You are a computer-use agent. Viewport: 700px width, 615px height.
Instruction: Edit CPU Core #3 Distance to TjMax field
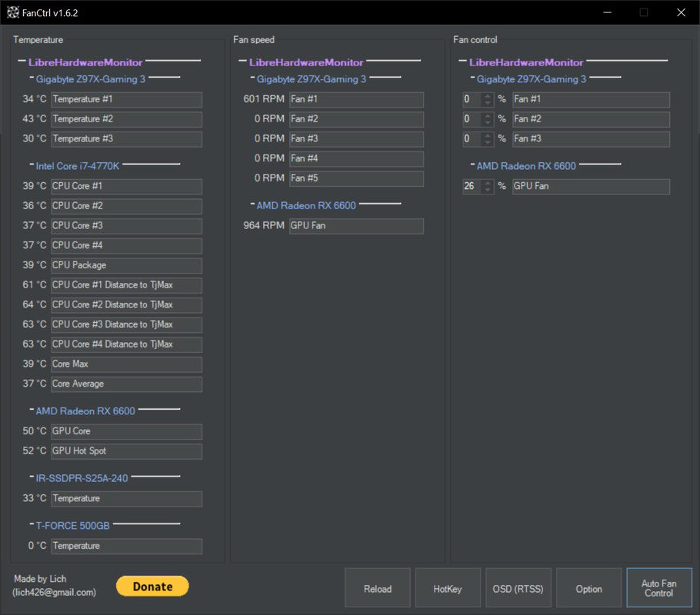[x=126, y=324]
